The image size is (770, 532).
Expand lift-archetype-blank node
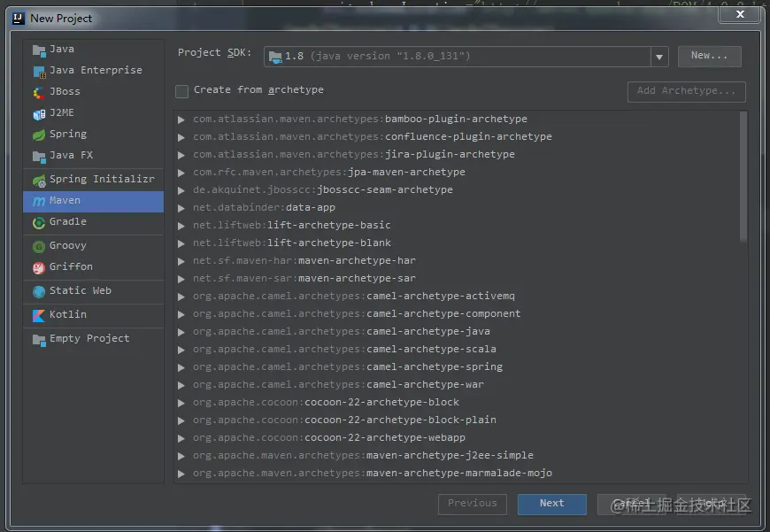click(181, 243)
